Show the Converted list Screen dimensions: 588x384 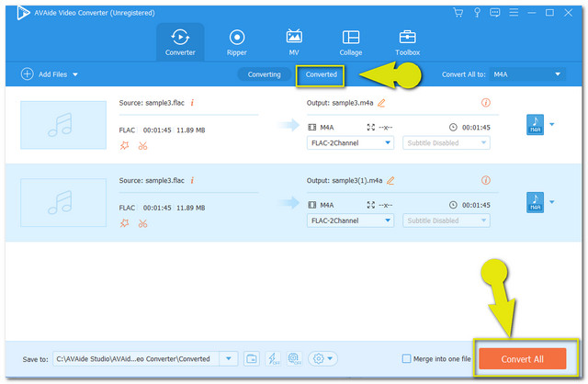click(x=321, y=74)
